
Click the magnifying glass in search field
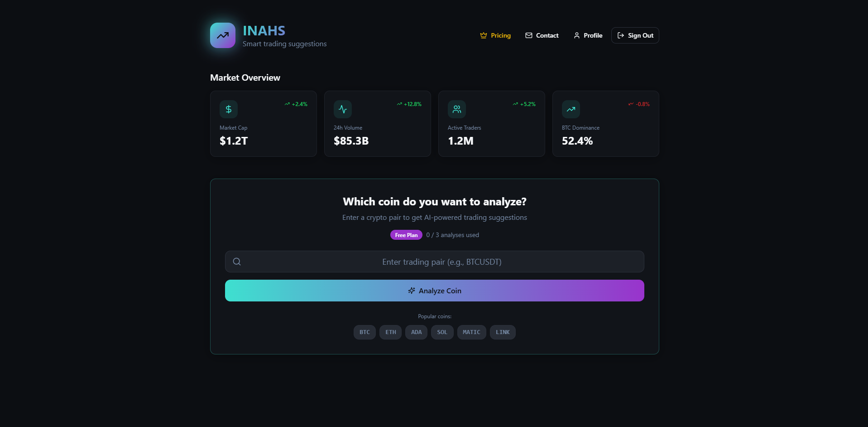tap(236, 262)
